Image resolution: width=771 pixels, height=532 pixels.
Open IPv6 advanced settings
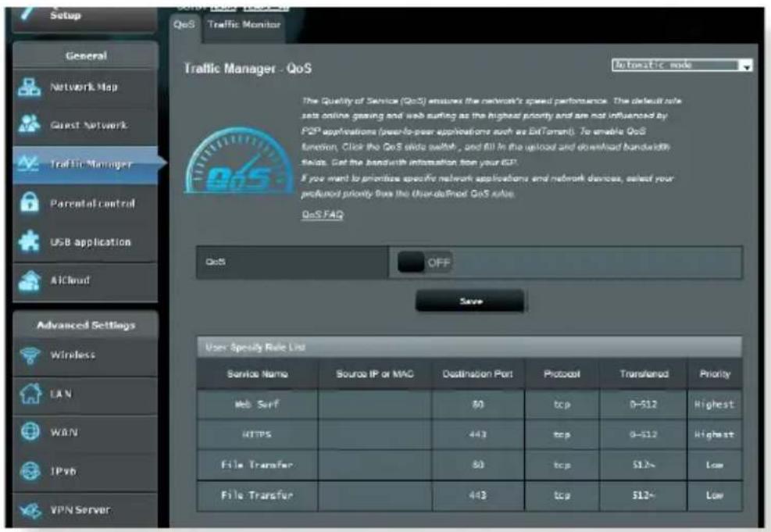[x=86, y=472]
